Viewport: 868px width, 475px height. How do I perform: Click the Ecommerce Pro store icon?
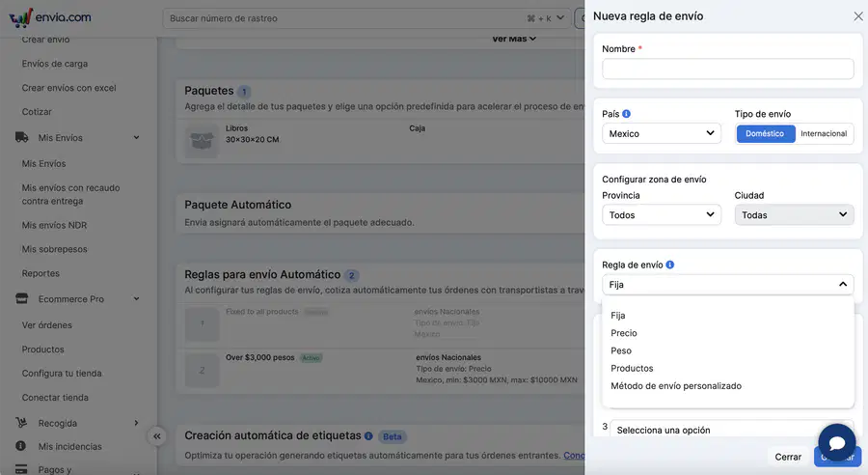click(x=21, y=298)
